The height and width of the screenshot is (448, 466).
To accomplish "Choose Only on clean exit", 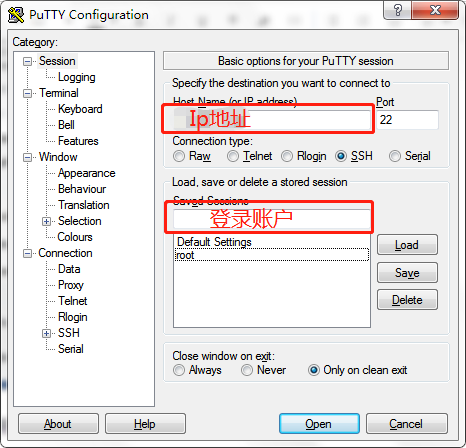I will pyautogui.click(x=358, y=370).
